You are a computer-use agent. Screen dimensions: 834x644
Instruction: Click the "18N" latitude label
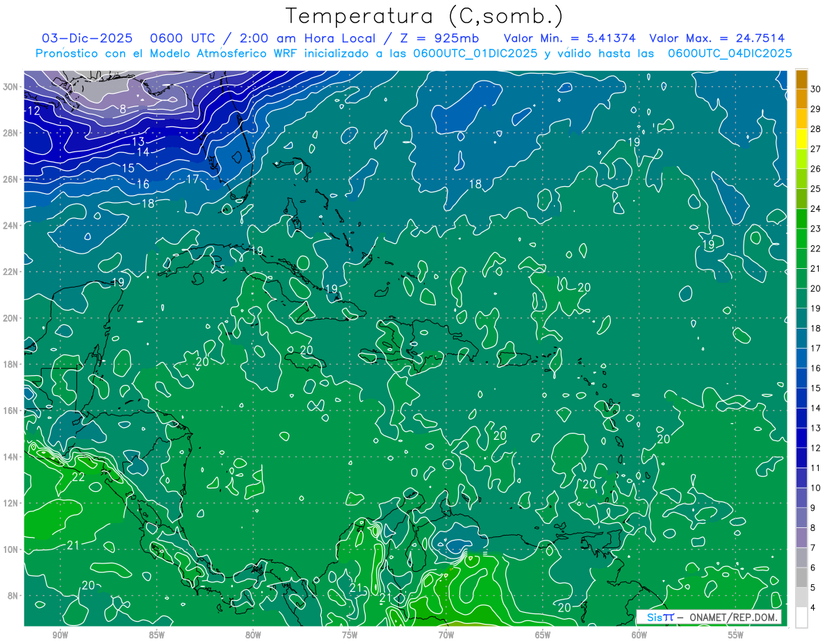point(12,365)
